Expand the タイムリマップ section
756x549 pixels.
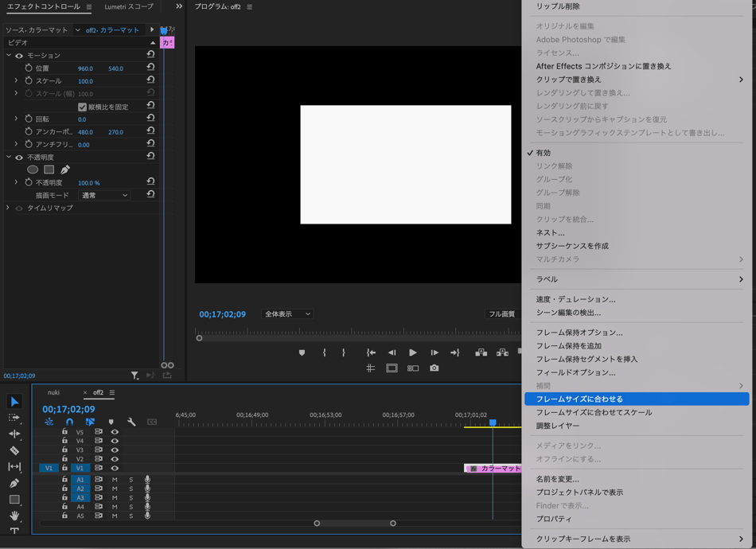[x=8, y=208]
